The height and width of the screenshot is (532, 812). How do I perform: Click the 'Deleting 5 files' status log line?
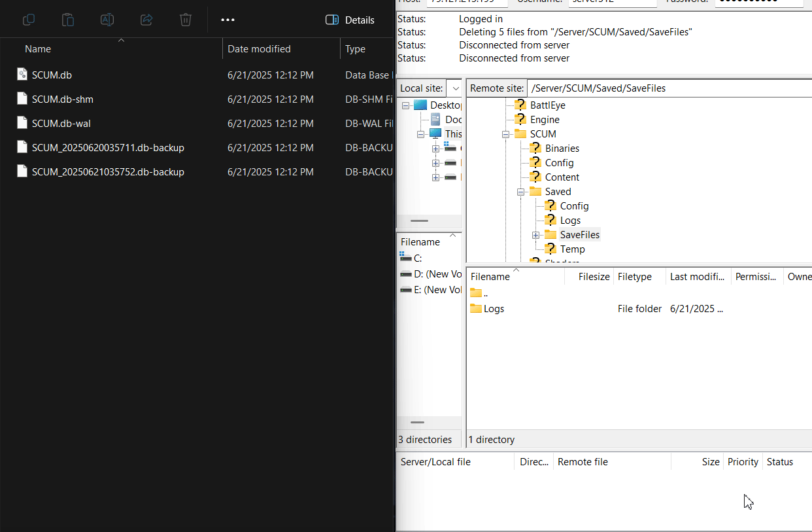coord(575,32)
